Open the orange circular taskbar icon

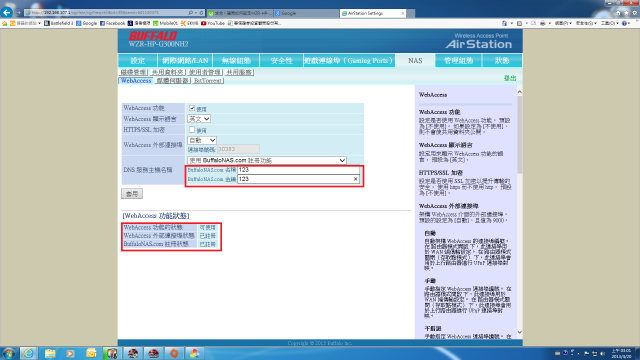pyautogui.click(x=174, y=353)
